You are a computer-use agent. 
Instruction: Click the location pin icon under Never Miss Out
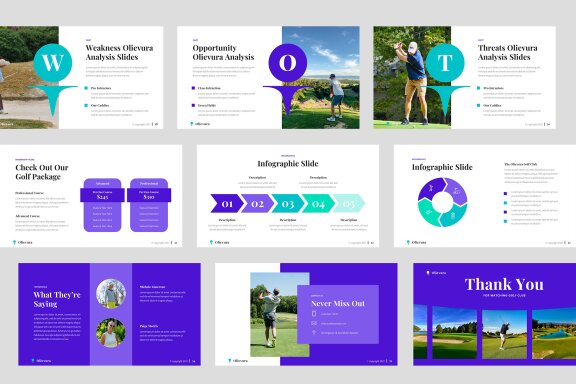(314, 333)
